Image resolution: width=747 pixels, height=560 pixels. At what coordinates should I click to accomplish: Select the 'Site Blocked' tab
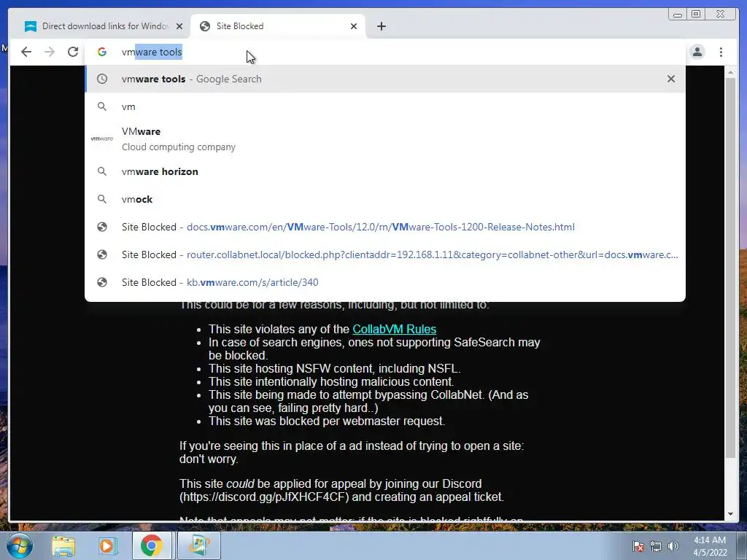tap(278, 26)
